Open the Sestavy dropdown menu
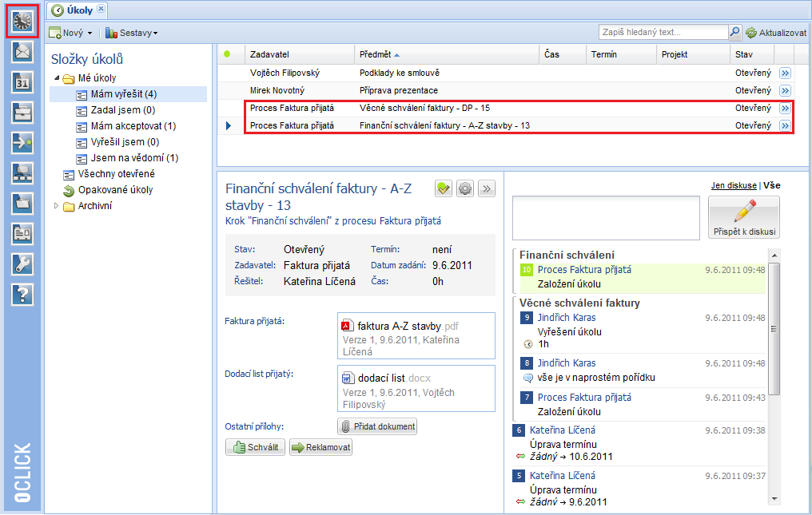Image resolution: width=812 pixels, height=515 pixels. [132, 33]
